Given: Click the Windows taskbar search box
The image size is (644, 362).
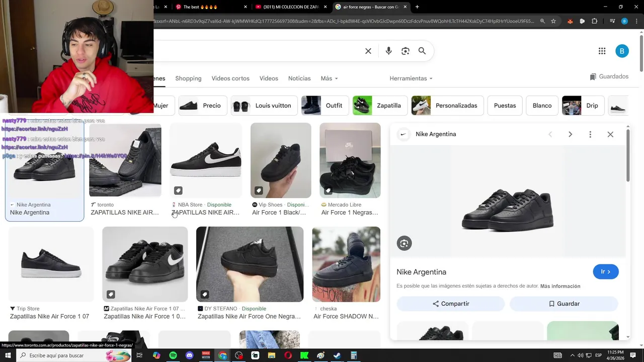Looking at the screenshot, I should [74, 355].
